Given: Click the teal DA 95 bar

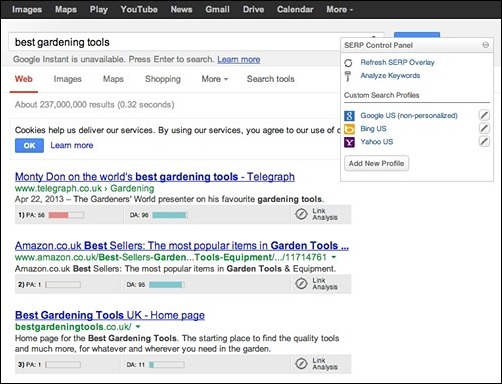Looking at the screenshot, I should (x=166, y=285).
